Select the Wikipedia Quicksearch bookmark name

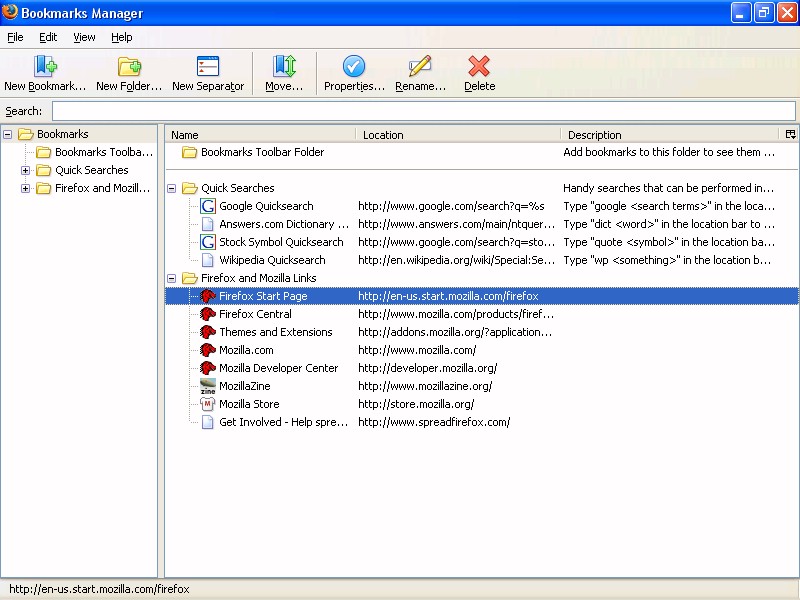click(272, 260)
